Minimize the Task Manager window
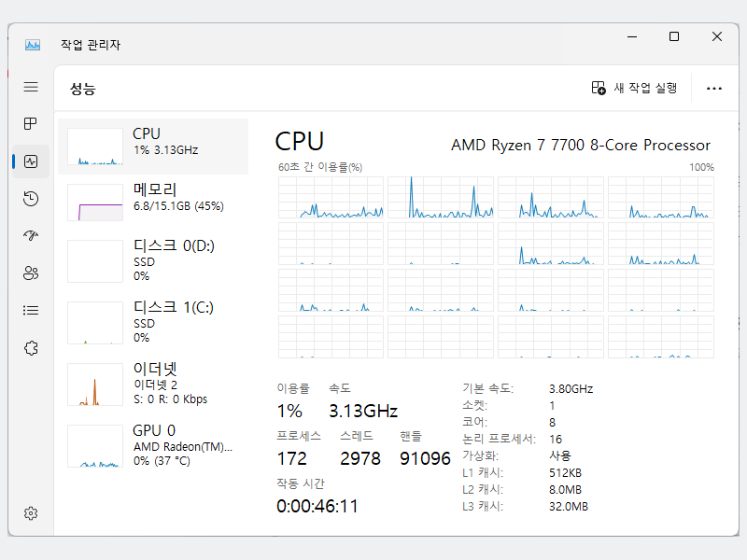Screen dimensions: 747x560 click(x=632, y=36)
